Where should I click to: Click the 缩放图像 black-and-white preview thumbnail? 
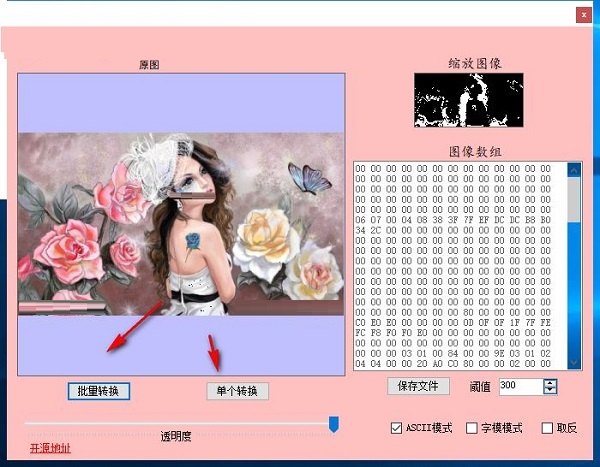point(469,100)
